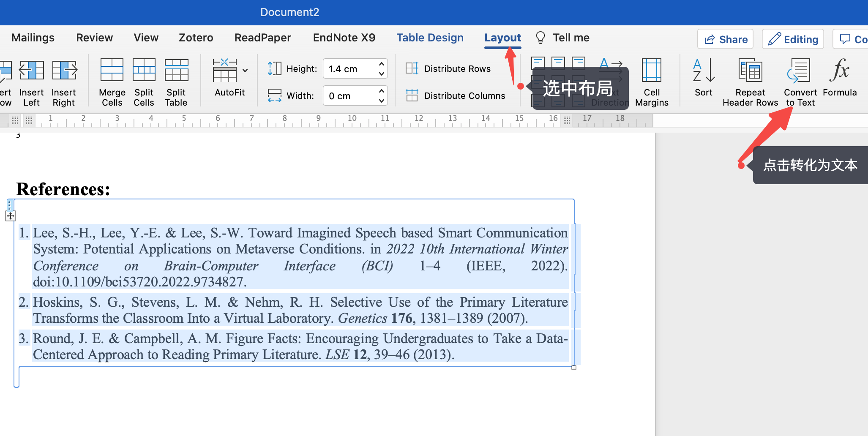Switch to the View tab
This screenshot has width=868, height=436.
click(146, 38)
